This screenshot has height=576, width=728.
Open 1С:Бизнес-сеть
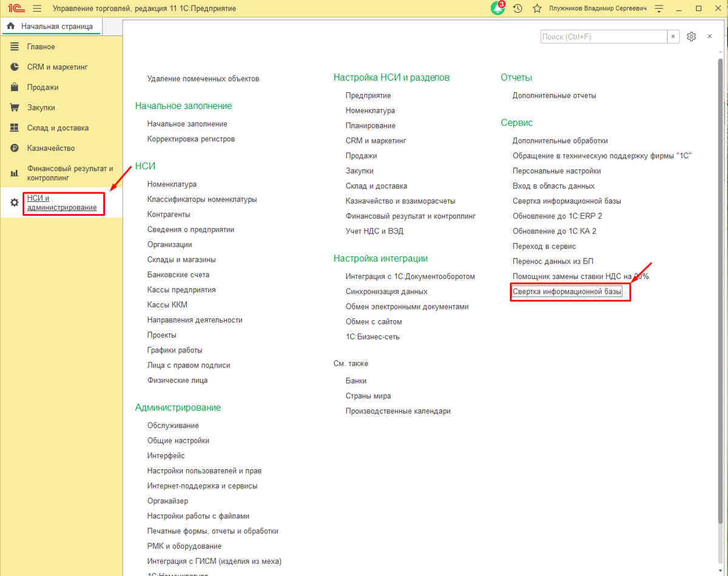click(x=372, y=337)
